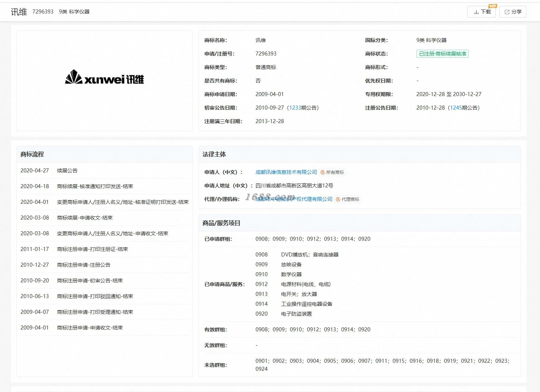
Task: Click the 0914 工业操作遥控电器设备 row
Action: point(294,304)
